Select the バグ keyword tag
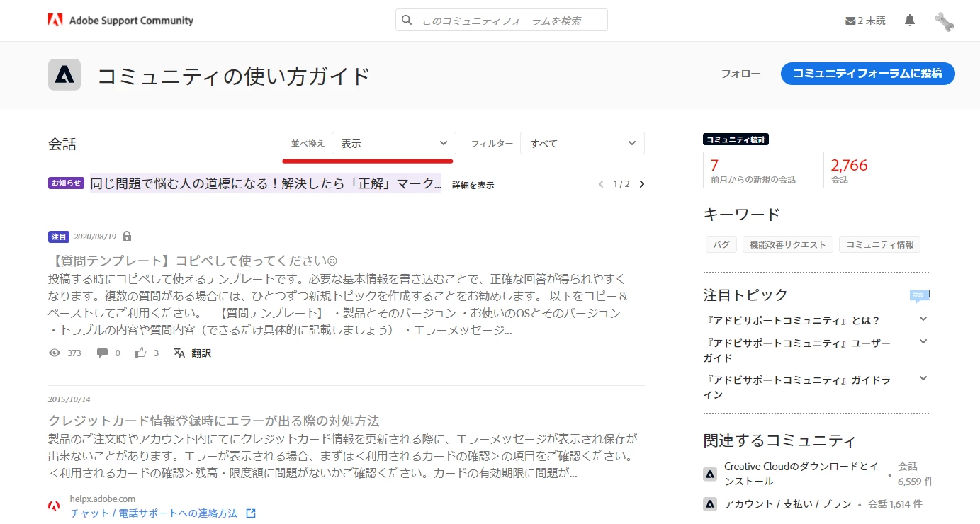Viewport: 980px width, 524px height. tap(721, 244)
